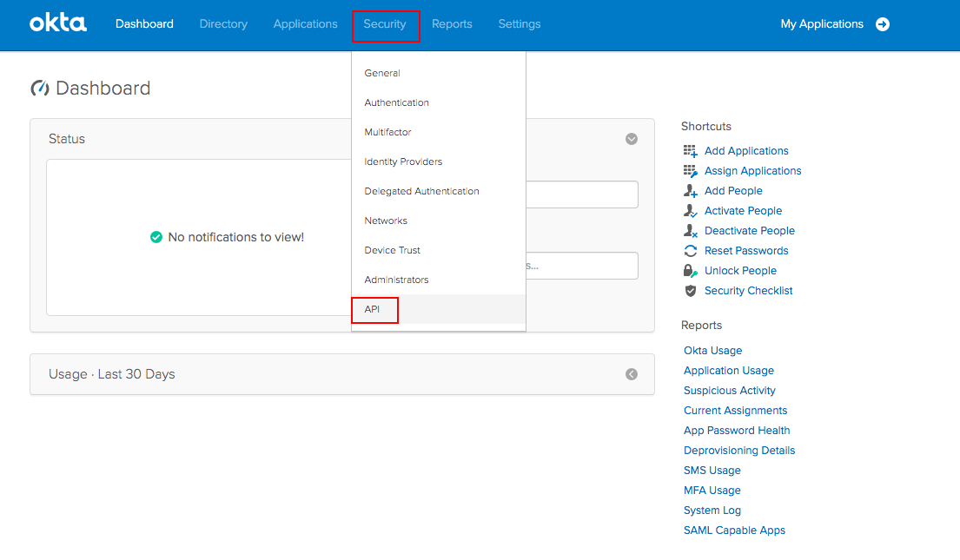
Task: Choose Multifactor in the Security menu
Action: [387, 132]
